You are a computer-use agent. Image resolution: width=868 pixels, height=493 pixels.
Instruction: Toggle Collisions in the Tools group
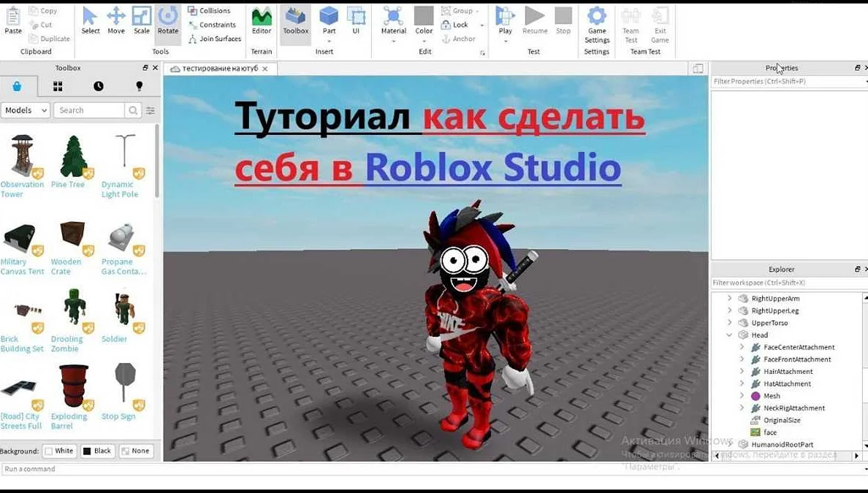point(209,10)
